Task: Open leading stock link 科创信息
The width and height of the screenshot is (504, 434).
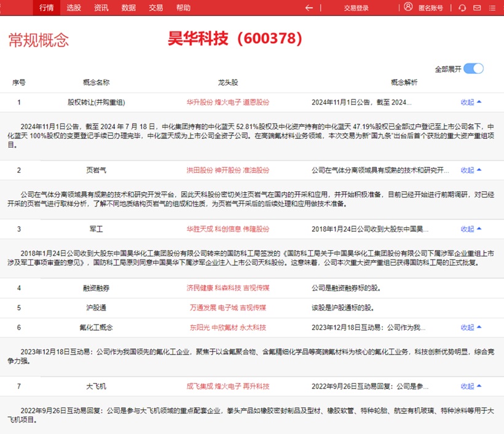Action: [x=228, y=229]
